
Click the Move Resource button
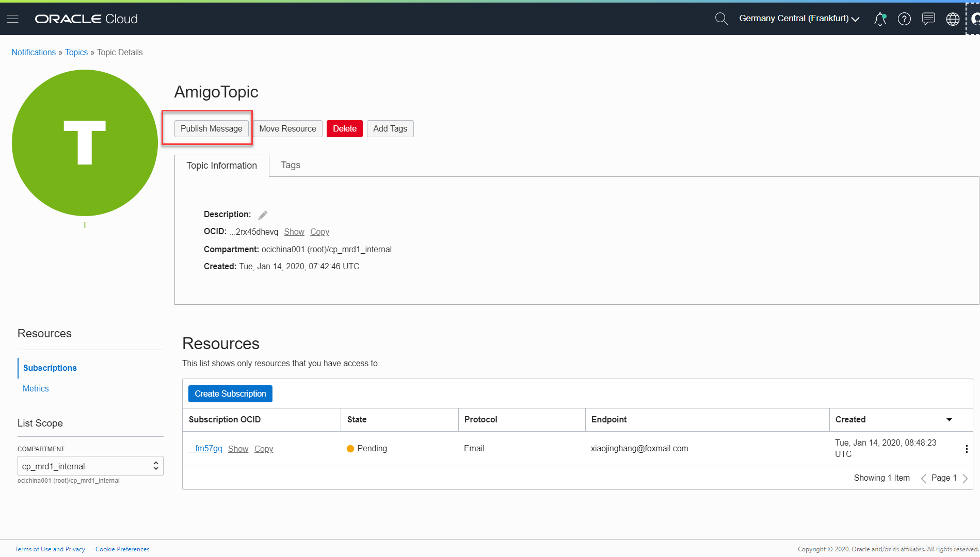[287, 128]
